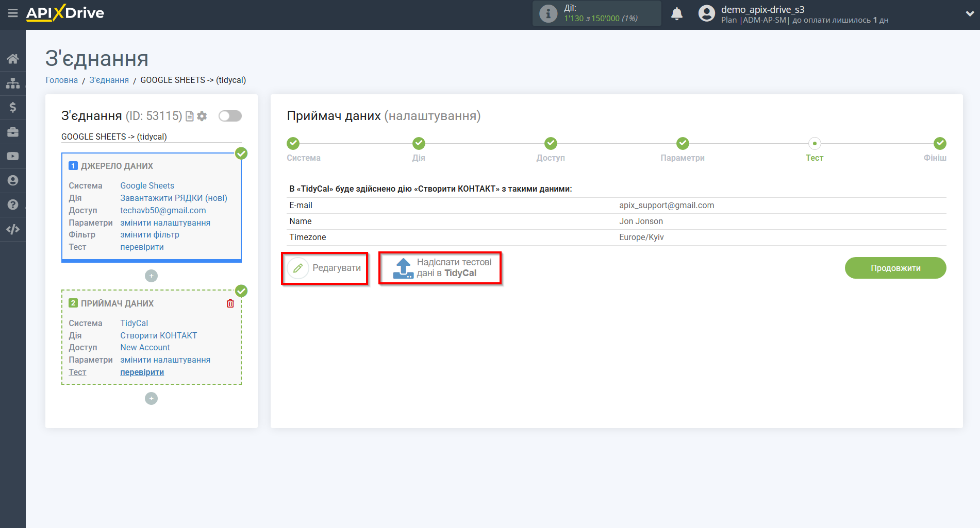Viewport: 980px width, 528px height.
Task: Open the help question mark icon
Action: point(13,205)
